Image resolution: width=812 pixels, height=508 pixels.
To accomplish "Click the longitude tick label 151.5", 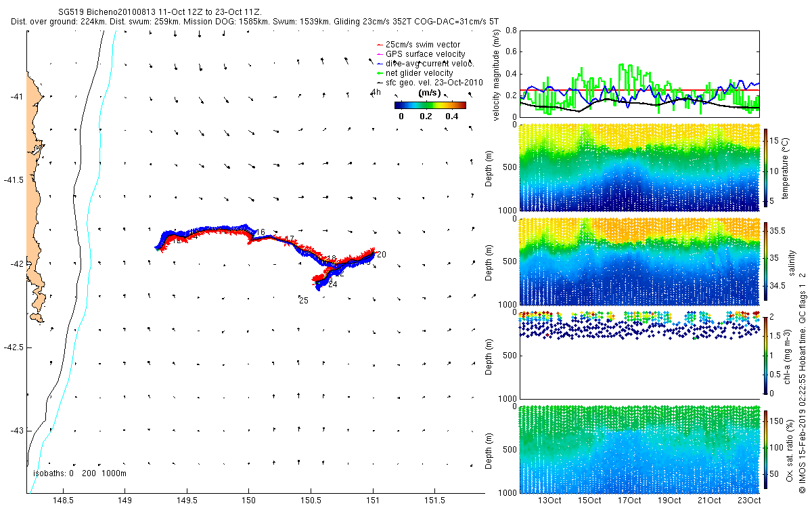I will click(434, 501).
